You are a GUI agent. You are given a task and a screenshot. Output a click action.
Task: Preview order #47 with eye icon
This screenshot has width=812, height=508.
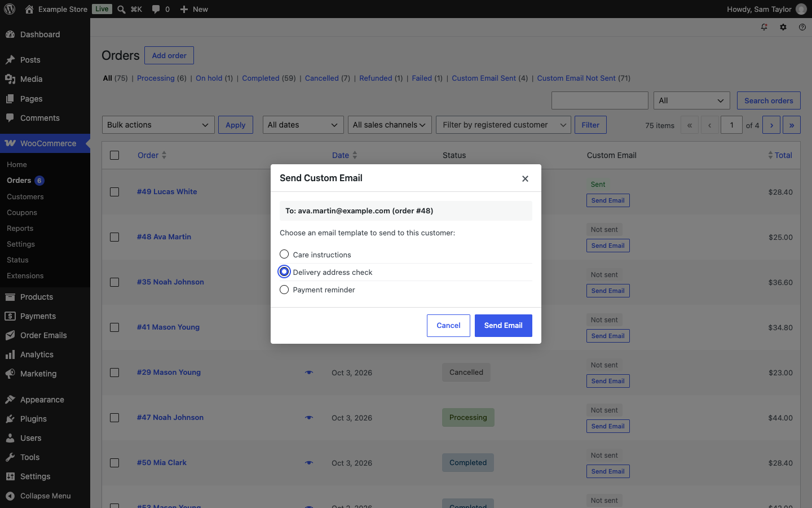[x=309, y=418]
